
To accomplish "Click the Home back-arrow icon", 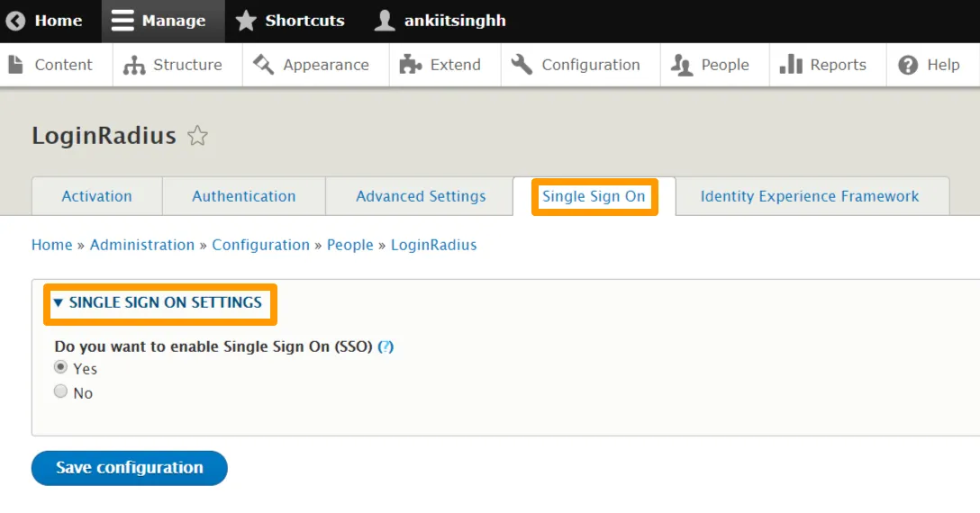I will [15, 21].
